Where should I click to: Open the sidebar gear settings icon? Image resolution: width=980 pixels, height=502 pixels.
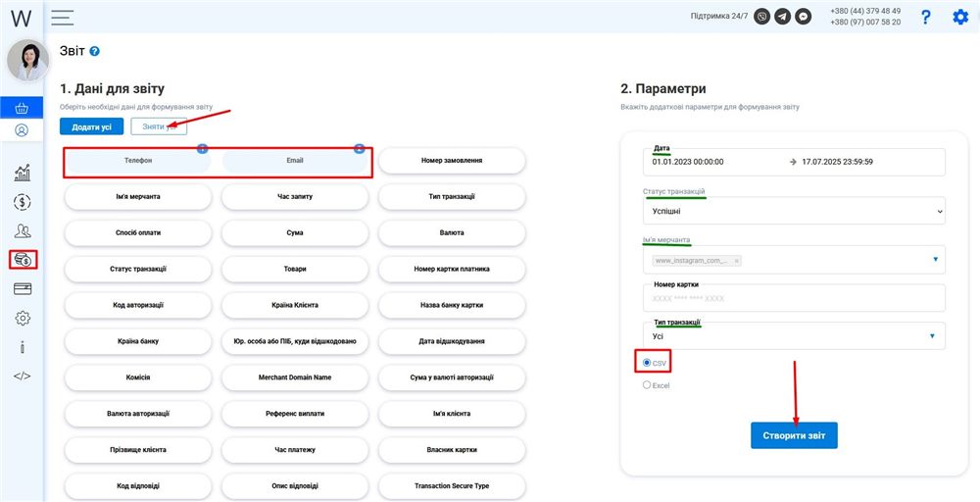pos(22,319)
